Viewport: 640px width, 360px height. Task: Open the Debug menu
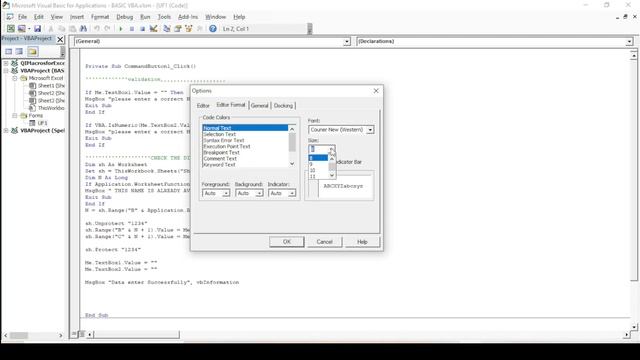point(124,17)
